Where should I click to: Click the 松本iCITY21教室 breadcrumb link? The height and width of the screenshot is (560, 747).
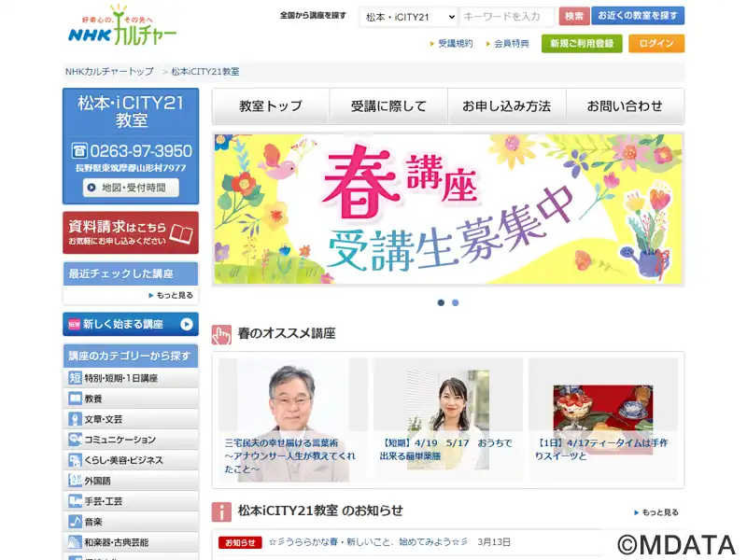coord(205,72)
